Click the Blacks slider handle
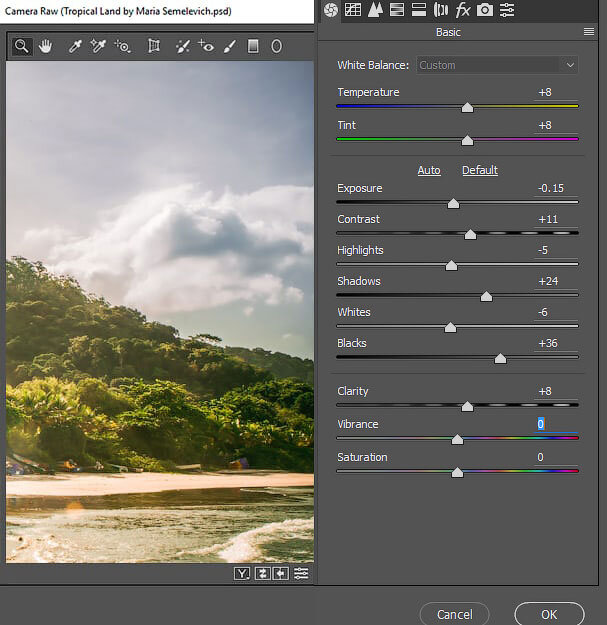Screen dimensions: 607x625 (x=500, y=359)
